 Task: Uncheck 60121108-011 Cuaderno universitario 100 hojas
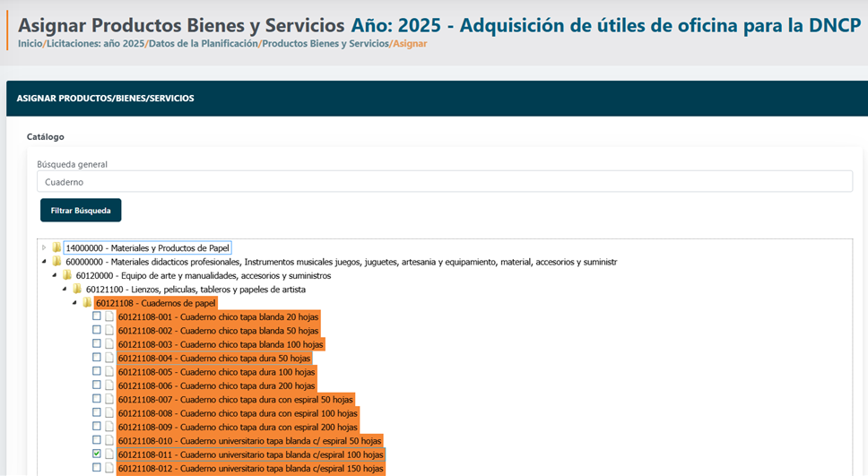pyautogui.click(x=97, y=454)
